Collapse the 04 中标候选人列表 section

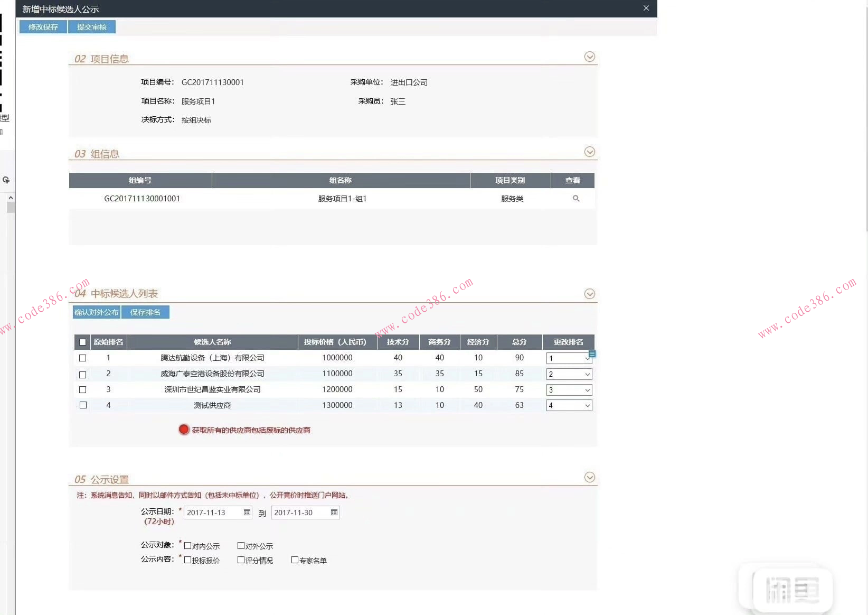(x=590, y=294)
